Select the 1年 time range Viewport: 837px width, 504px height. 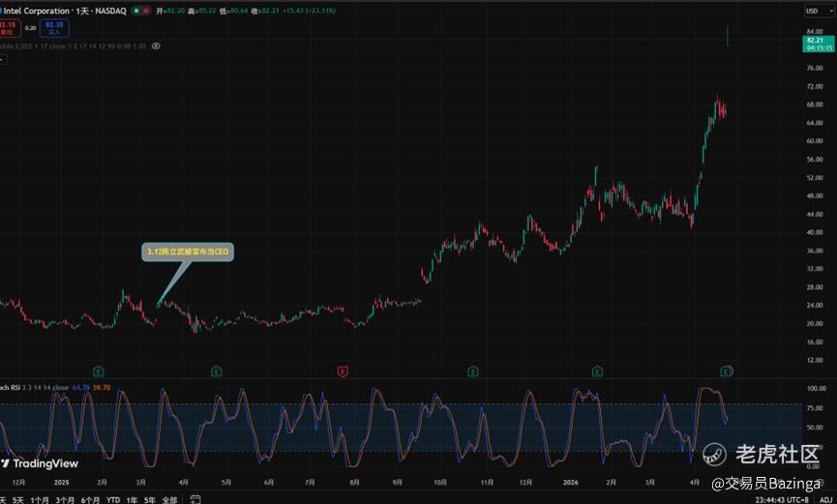(132, 500)
